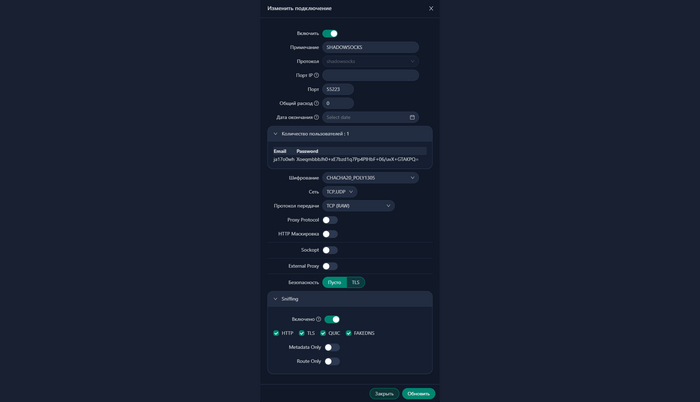The image size is (700, 402).
Task: Open the Протокол передачи TCP (RAW) dropdown
Action: pyautogui.click(x=358, y=206)
